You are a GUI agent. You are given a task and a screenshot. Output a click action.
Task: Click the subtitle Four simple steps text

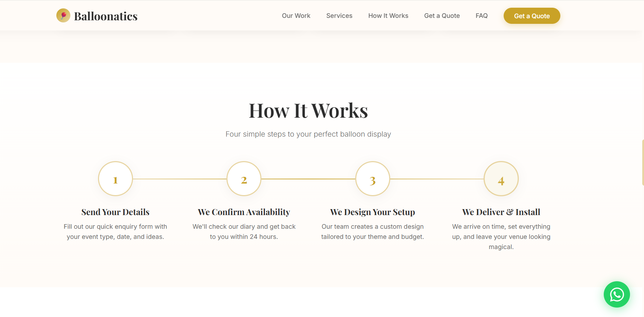coord(308,134)
